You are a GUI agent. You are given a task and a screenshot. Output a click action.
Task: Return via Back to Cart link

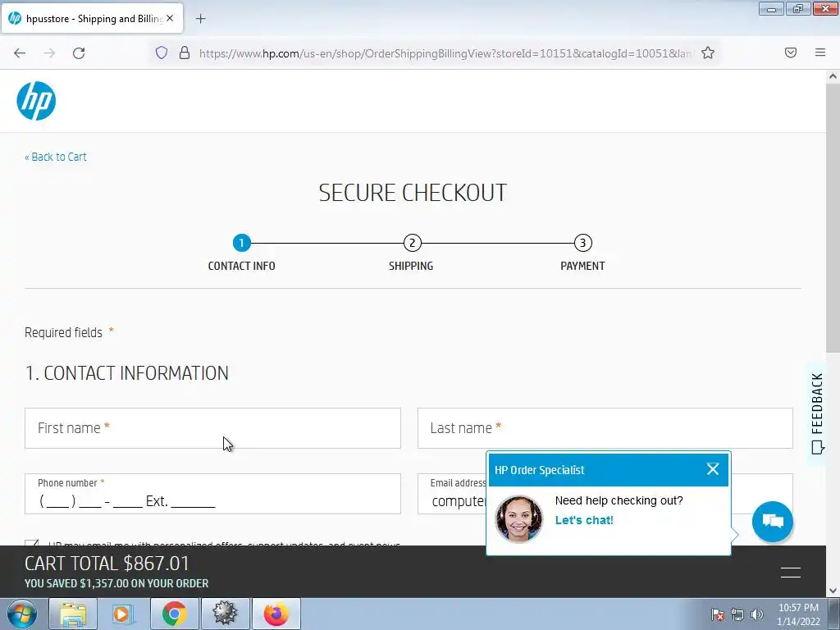click(x=56, y=157)
